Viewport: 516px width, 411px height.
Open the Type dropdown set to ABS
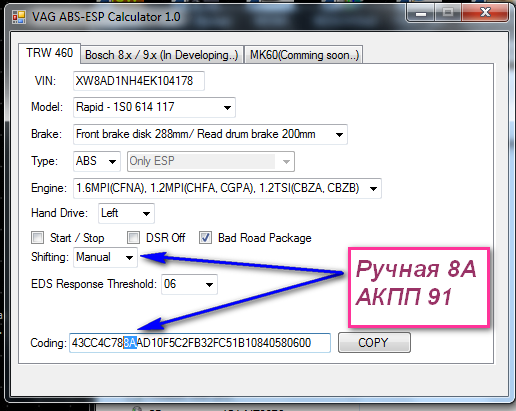(x=97, y=161)
